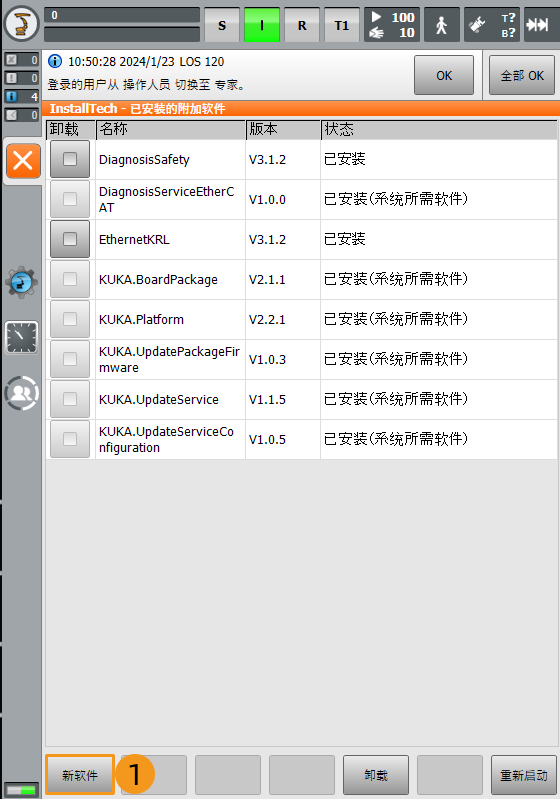Tick the checkbox for KUKA.Platform

click(70, 319)
